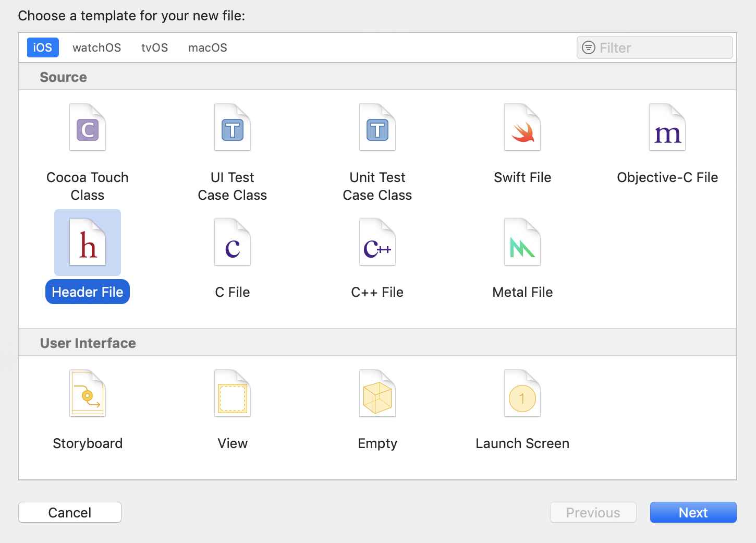Click the filter icon in search field

(x=589, y=47)
